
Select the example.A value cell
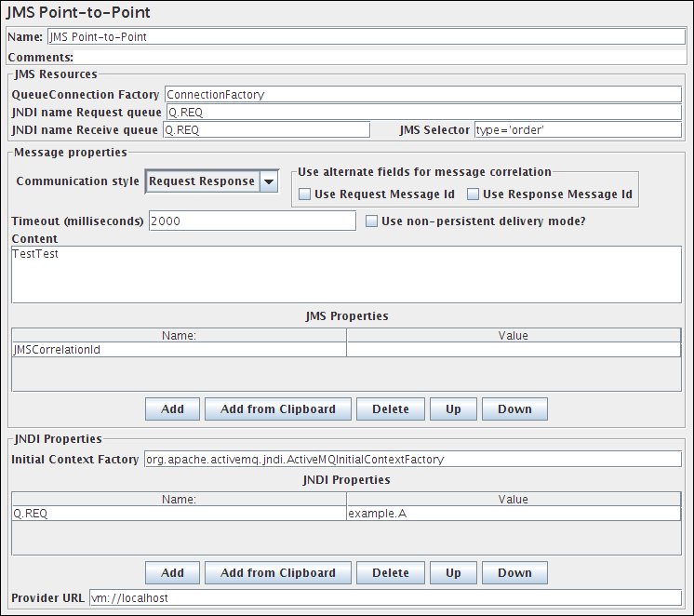click(513, 513)
